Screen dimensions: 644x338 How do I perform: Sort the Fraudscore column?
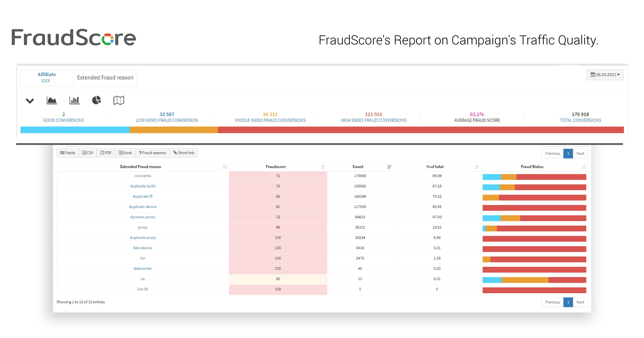(x=276, y=167)
